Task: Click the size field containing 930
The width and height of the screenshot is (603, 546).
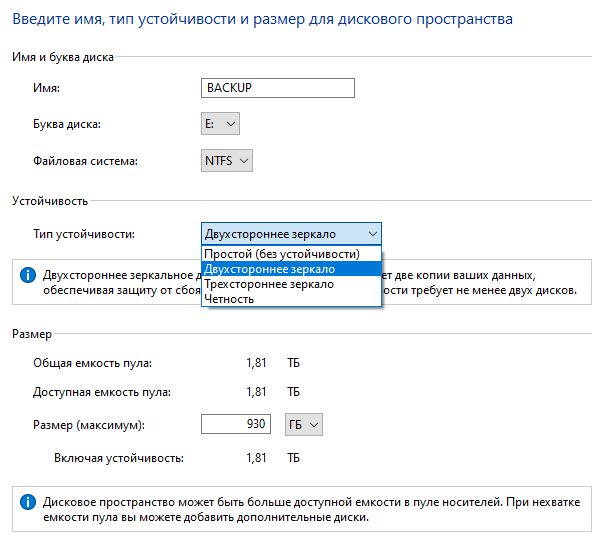Action: pyautogui.click(x=236, y=425)
